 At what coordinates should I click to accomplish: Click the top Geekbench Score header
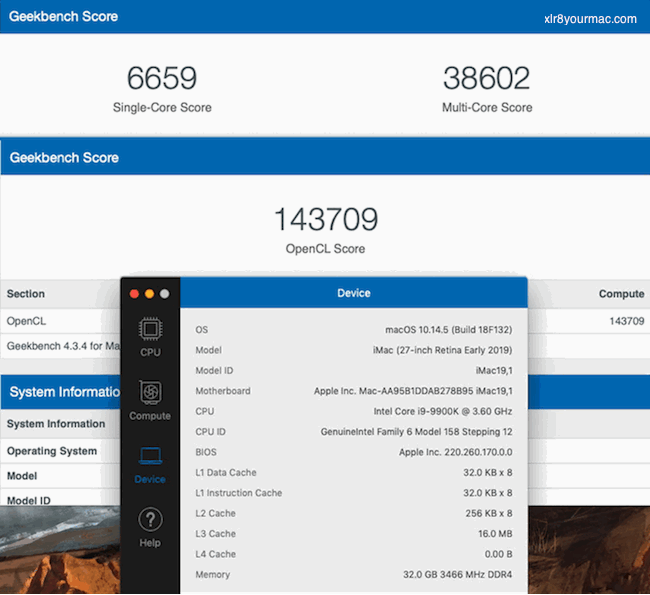(x=63, y=16)
